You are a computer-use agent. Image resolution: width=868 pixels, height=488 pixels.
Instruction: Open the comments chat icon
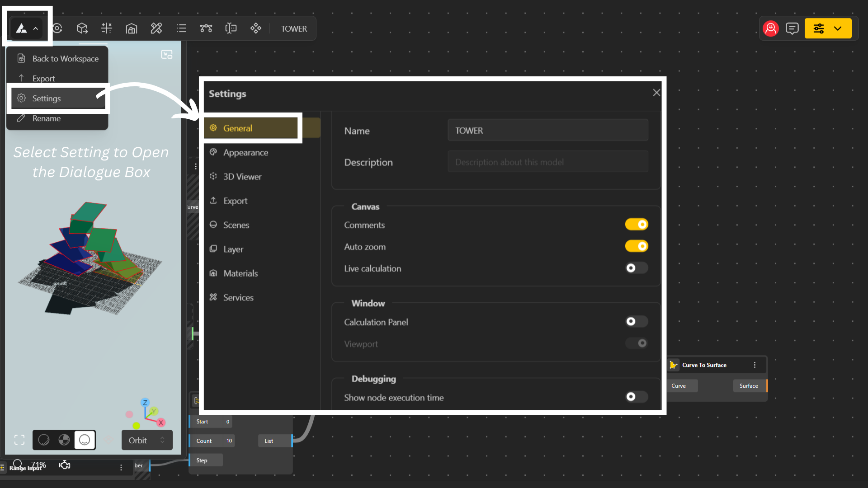(792, 28)
